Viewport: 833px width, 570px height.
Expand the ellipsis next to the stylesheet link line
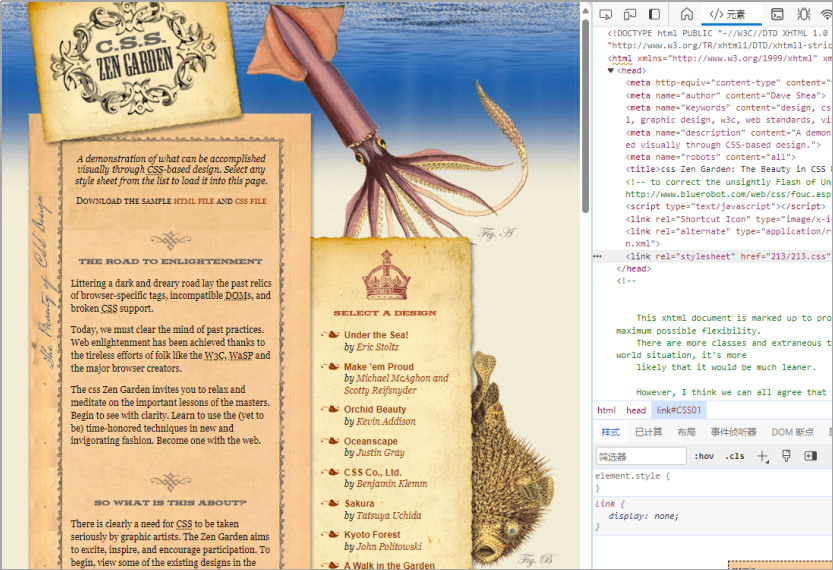[x=598, y=256]
